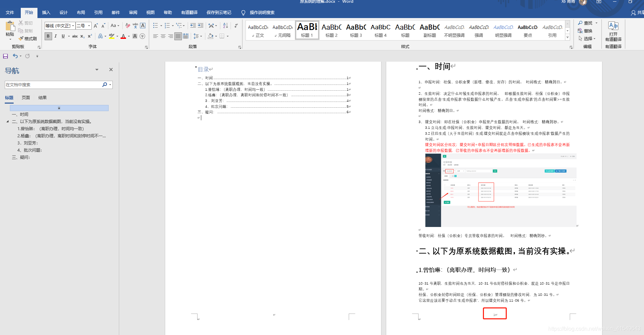Click the shading paint bucket color

tap(210, 36)
